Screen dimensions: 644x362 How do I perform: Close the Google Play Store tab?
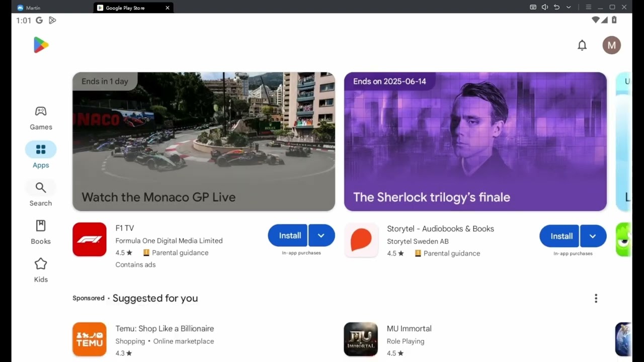(168, 8)
